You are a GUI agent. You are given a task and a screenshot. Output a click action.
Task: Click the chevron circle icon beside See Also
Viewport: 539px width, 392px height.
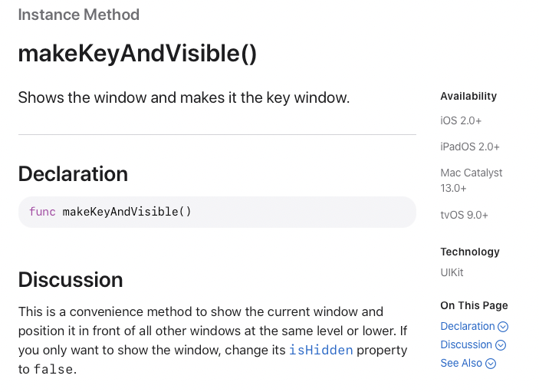pyautogui.click(x=491, y=364)
